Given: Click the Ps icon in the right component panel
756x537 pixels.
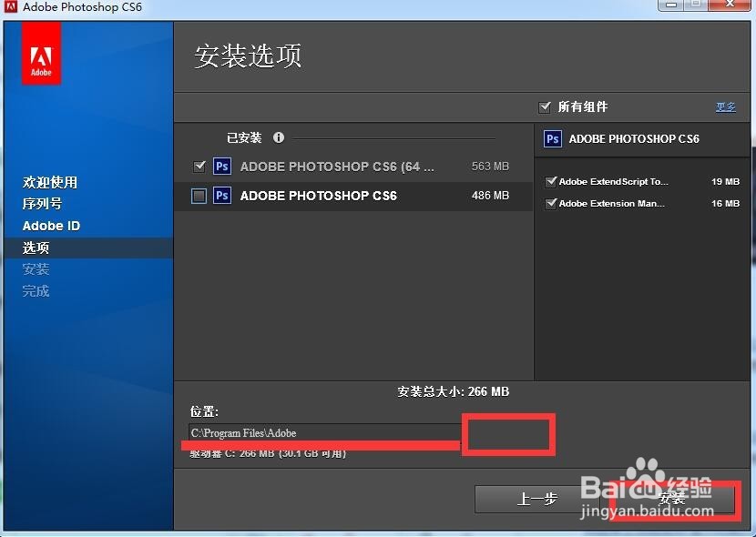Looking at the screenshot, I should pyautogui.click(x=552, y=139).
